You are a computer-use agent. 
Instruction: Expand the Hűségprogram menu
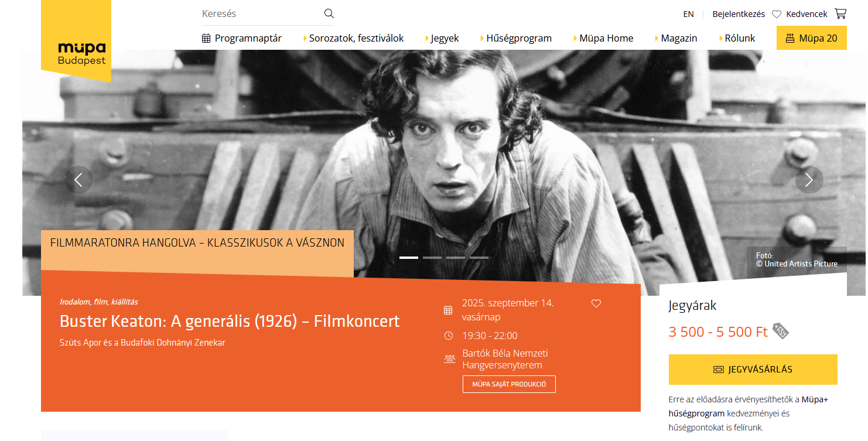516,38
